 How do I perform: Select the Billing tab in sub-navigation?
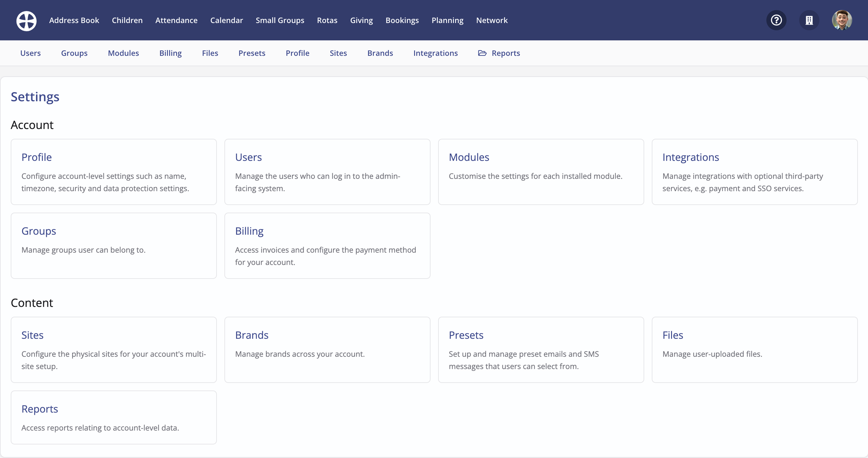coord(170,53)
